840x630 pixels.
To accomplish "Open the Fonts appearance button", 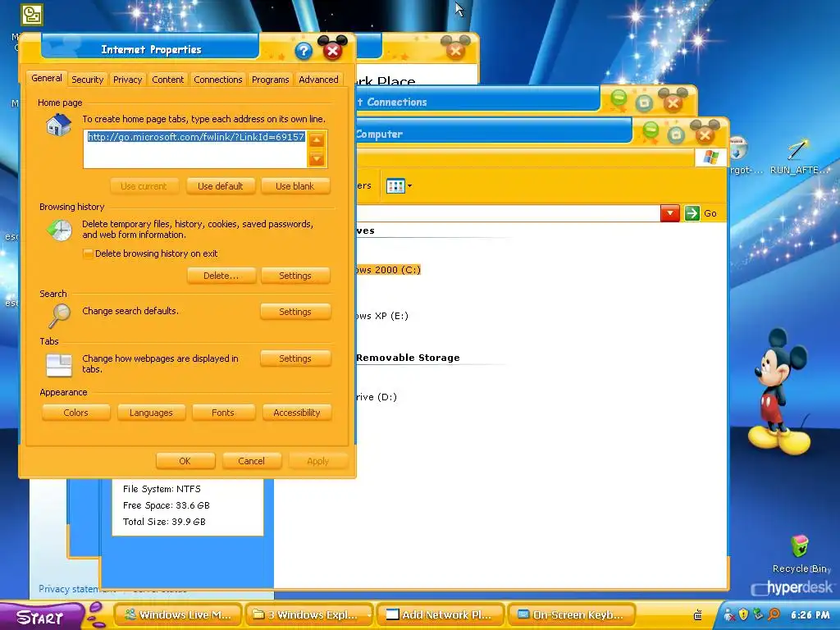I will (x=223, y=413).
